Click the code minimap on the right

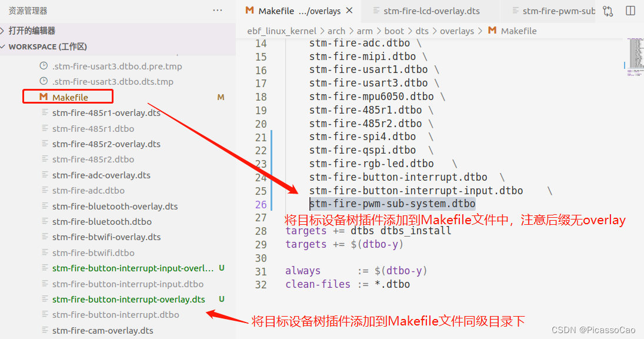tap(635, 57)
